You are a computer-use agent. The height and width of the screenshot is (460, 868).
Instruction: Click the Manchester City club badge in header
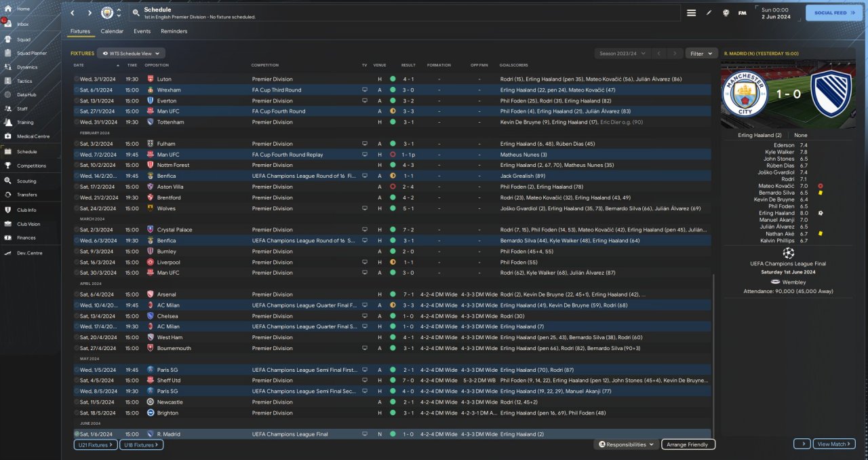(107, 13)
